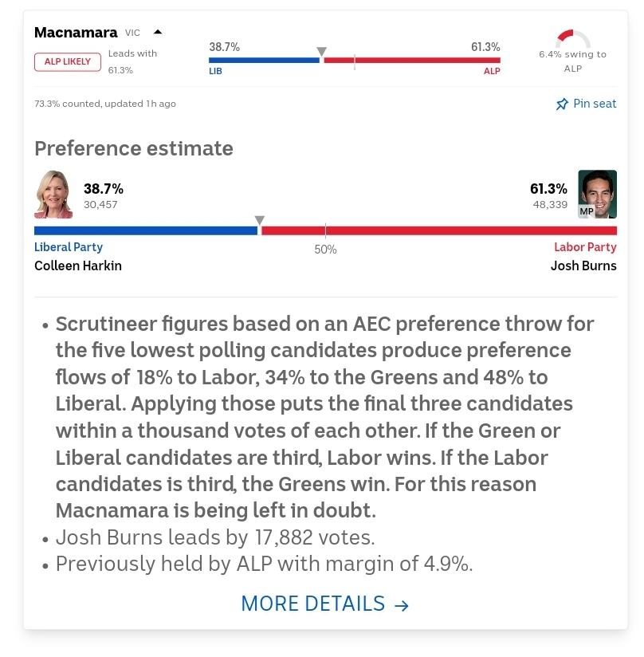This screenshot has height=657, width=644.
Task: Open Josh Burns's candidate photo
Action: (597, 194)
